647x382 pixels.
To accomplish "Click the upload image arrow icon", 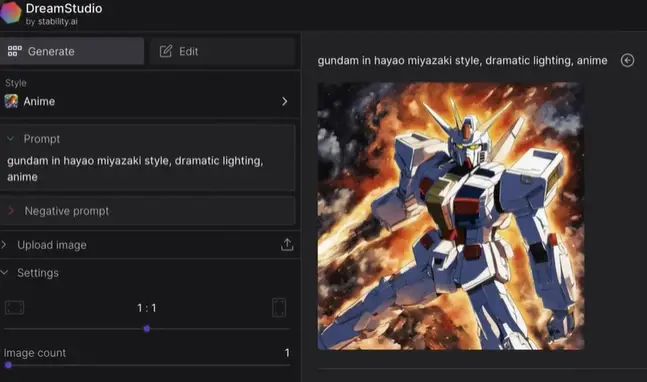I will click(287, 245).
